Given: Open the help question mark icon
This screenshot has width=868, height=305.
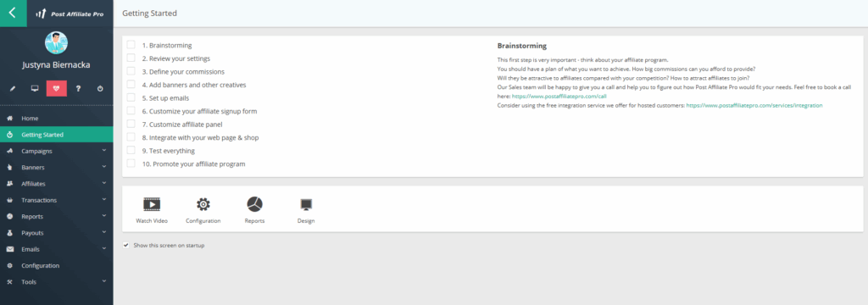Looking at the screenshot, I should (78, 88).
